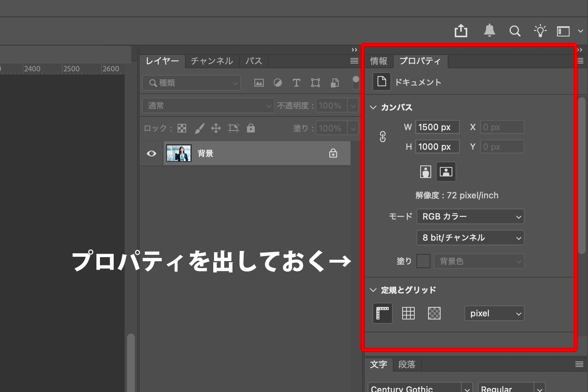Collapse the カンバス section
This screenshot has height=392, width=588.
point(373,107)
